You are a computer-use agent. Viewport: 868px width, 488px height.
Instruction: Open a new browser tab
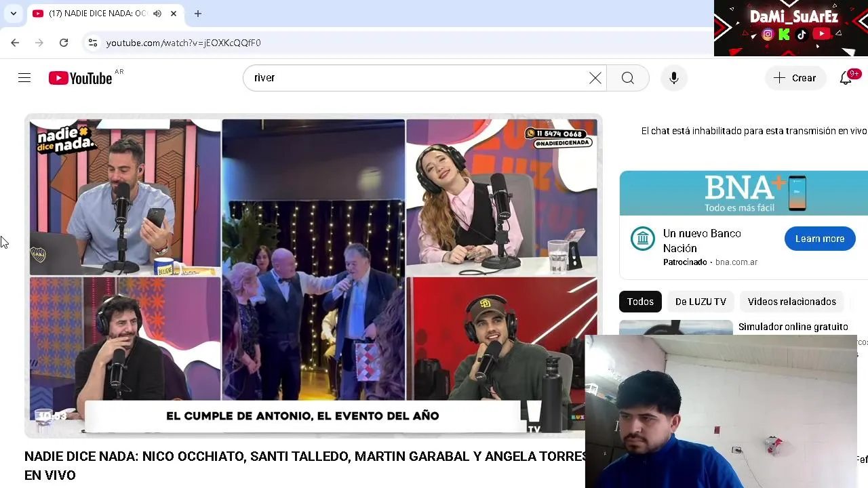[198, 14]
